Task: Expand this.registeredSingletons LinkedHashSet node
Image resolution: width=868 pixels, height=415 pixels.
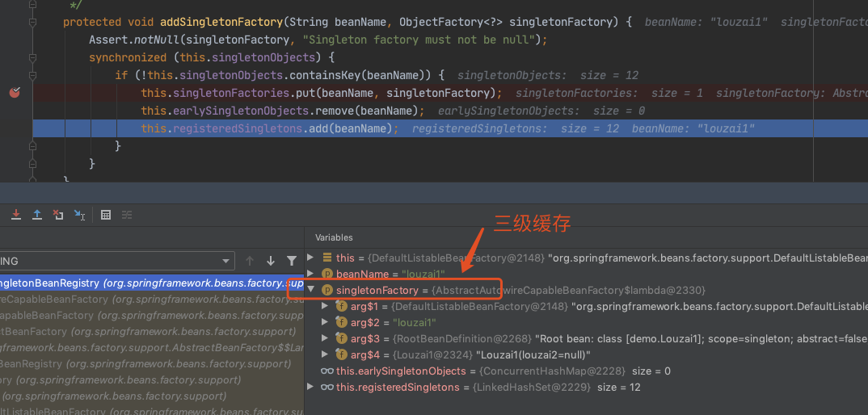Action: pyautogui.click(x=310, y=387)
